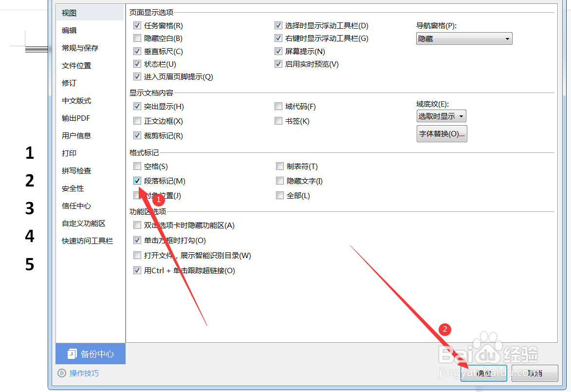Toggle the 屏幕提示(N) checkbox

click(x=278, y=51)
